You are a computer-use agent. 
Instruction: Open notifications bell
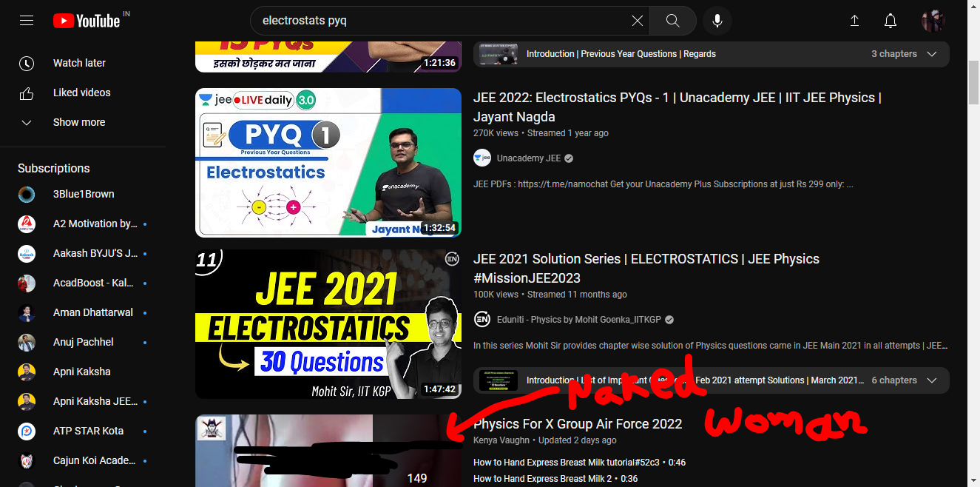pyautogui.click(x=891, y=21)
